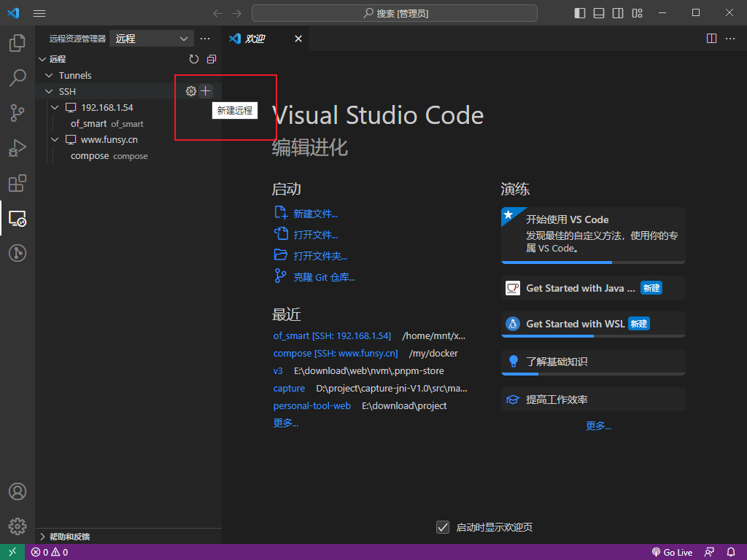Open the hamburger application menu
This screenshot has width=747, height=560.
tap(39, 13)
